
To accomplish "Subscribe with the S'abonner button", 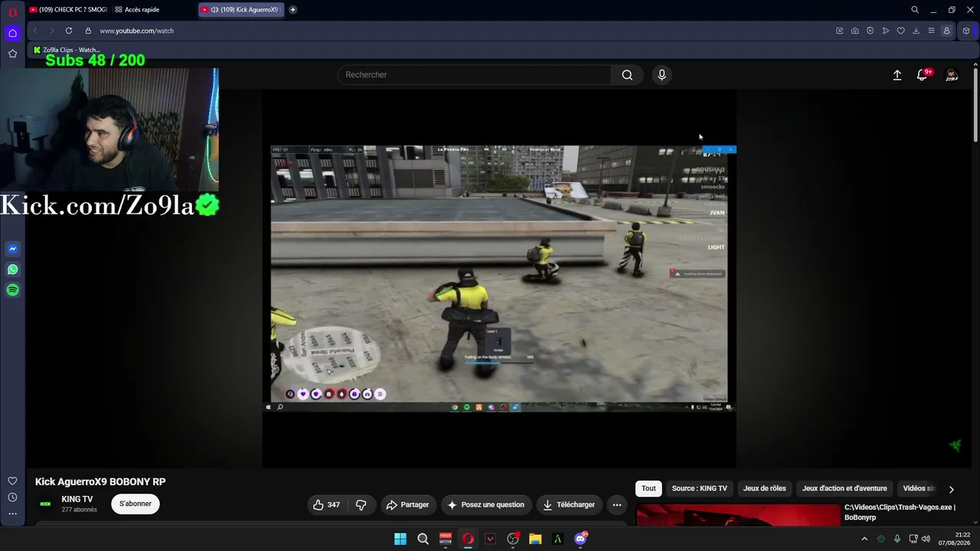I will click(136, 504).
